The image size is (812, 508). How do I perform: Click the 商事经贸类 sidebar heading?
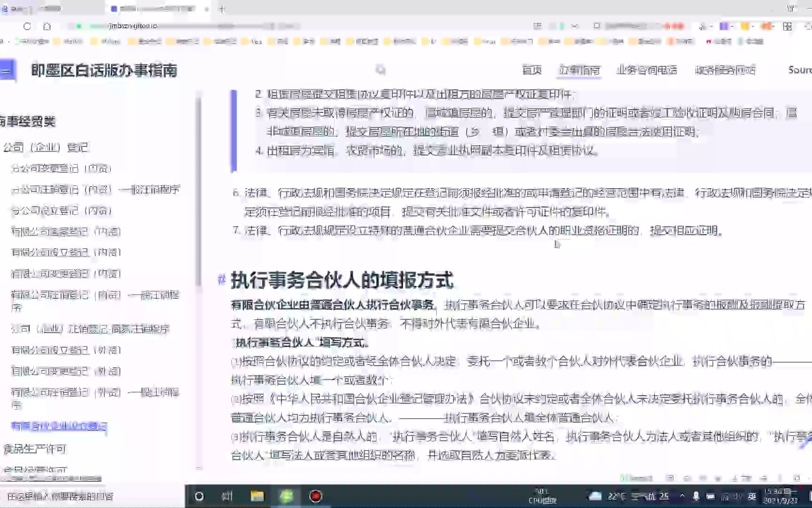(x=27, y=121)
